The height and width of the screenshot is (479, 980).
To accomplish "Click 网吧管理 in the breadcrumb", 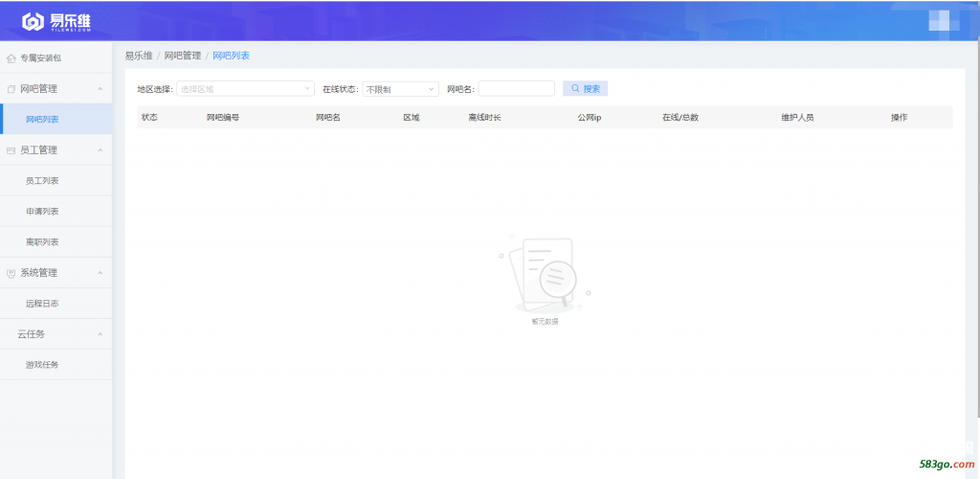I will click(x=183, y=57).
